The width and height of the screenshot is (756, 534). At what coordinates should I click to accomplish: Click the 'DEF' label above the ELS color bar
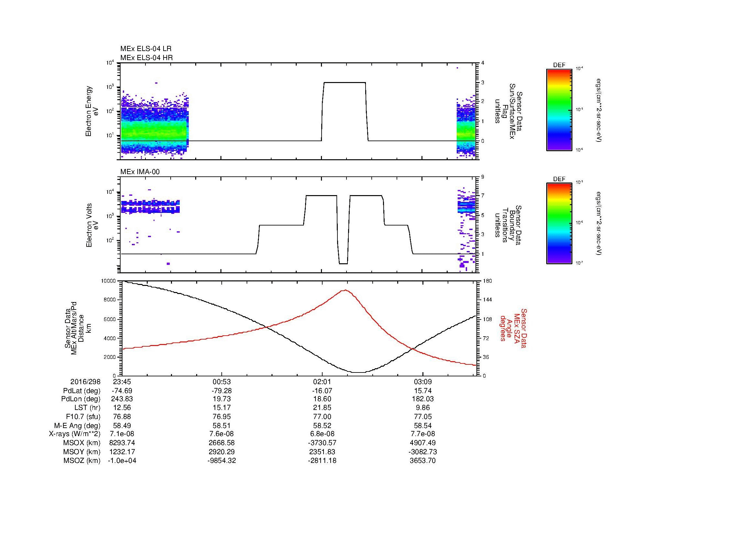click(x=559, y=65)
